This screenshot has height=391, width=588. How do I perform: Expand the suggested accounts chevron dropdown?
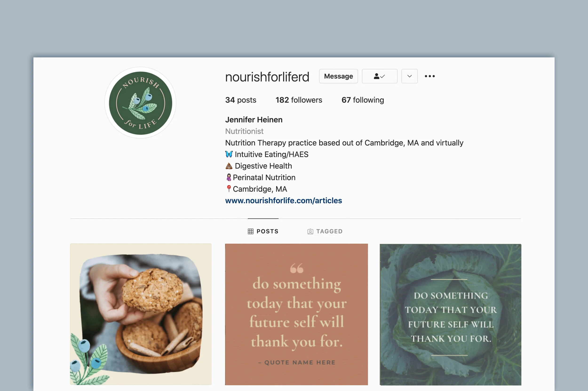click(409, 76)
